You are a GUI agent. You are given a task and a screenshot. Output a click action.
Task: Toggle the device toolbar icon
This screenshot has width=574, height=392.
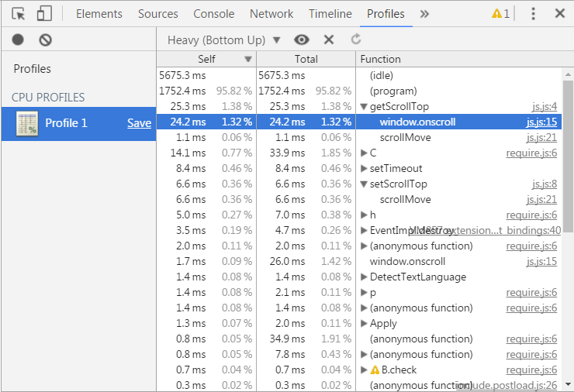click(x=44, y=14)
